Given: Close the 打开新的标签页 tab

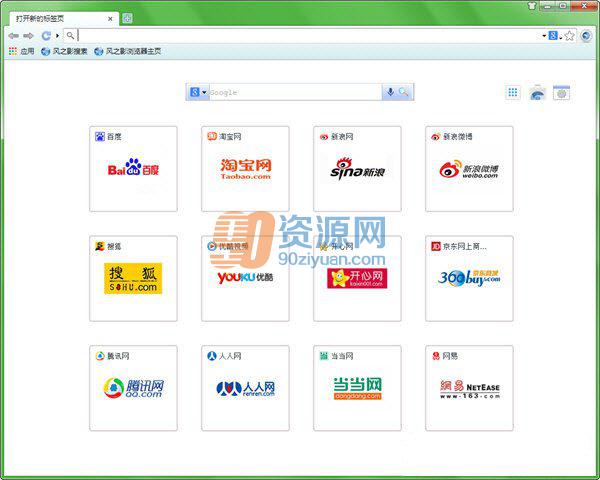Looking at the screenshot, I should click(x=110, y=18).
